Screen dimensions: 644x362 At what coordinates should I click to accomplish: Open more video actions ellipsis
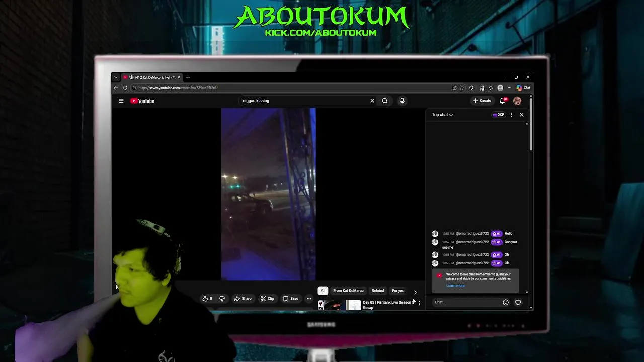pyautogui.click(x=309, y=299)
